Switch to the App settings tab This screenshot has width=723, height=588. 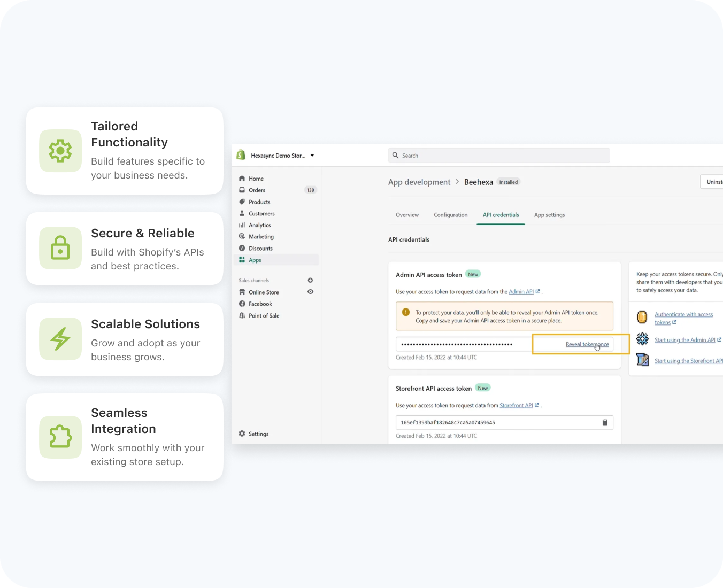549,215
